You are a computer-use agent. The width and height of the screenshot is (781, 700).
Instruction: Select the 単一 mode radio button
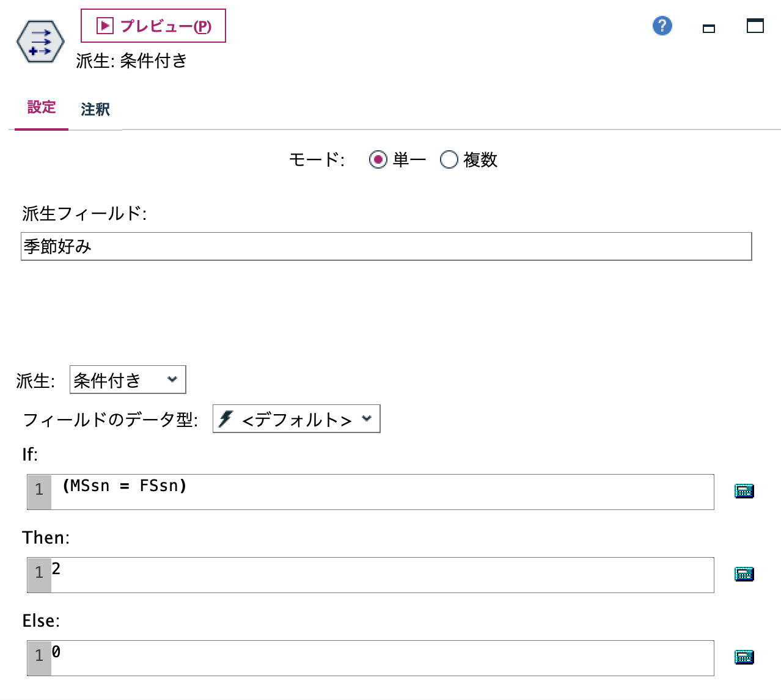point(379,159)
